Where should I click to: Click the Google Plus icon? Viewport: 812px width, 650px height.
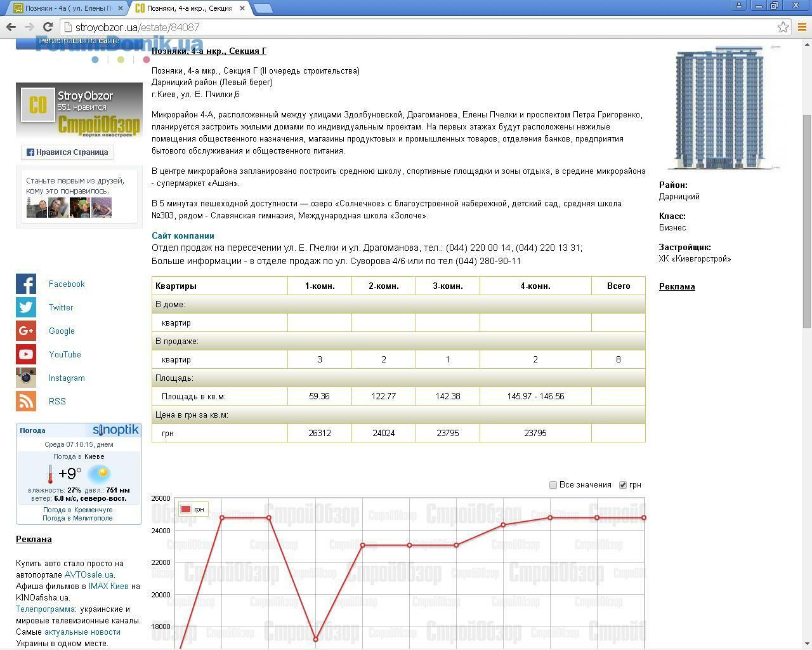pyautogui.click(x=26, y=331)
